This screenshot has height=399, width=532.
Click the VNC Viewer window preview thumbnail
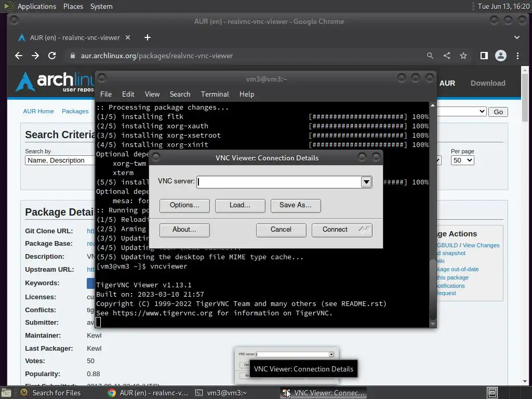287,365
